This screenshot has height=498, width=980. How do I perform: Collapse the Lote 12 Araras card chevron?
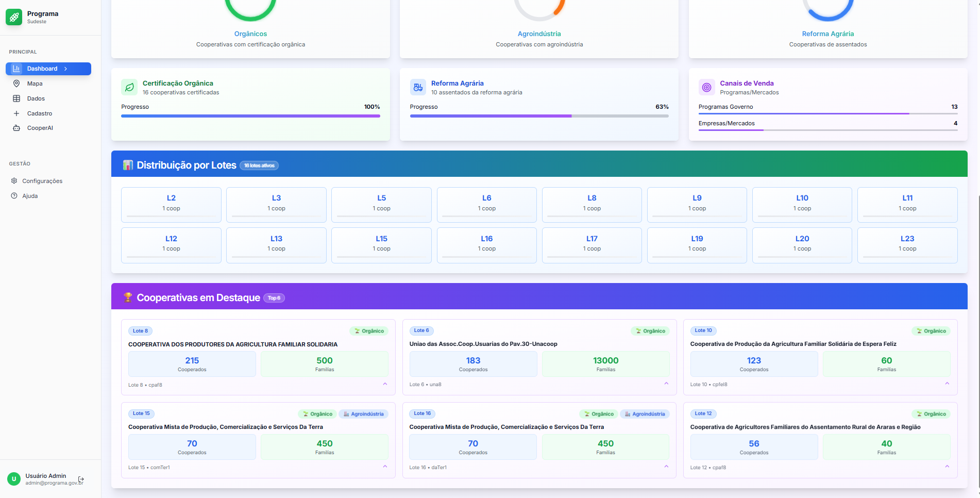[947, 467]
